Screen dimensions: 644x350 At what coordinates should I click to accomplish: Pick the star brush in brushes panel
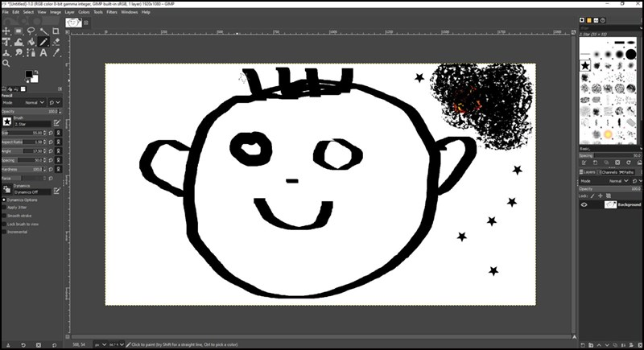tap(585, 65)
